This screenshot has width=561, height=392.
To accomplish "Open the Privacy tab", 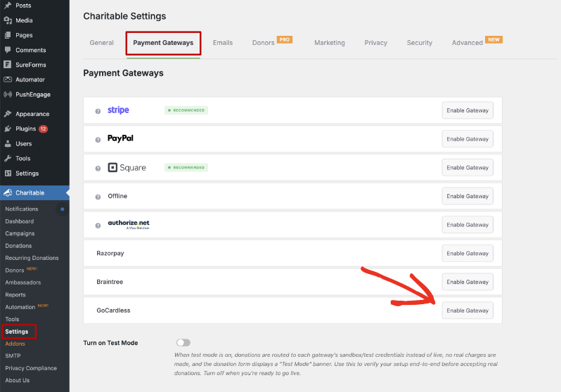I will [x=375, y=43].
